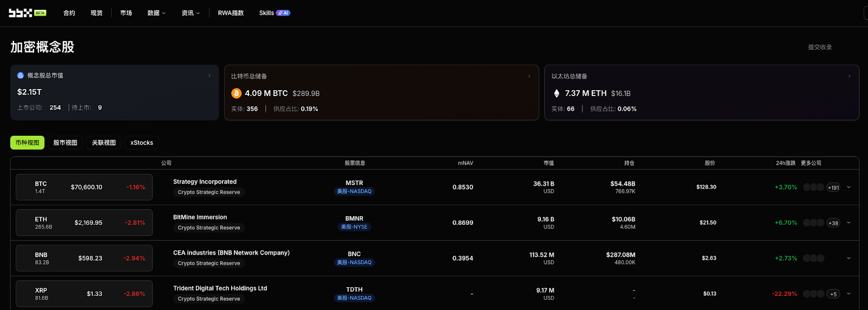Select the xStocks tab
868x310 pixels.
point(142,143)
